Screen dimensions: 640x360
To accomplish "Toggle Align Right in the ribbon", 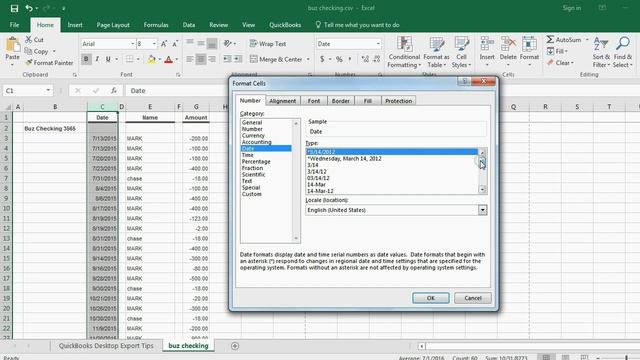I will [x=212, y=59].
